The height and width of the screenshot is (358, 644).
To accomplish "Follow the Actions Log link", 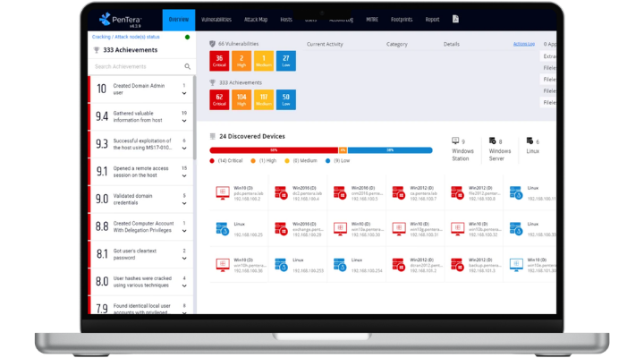I will pyautogui.click(x=523, y=44).
